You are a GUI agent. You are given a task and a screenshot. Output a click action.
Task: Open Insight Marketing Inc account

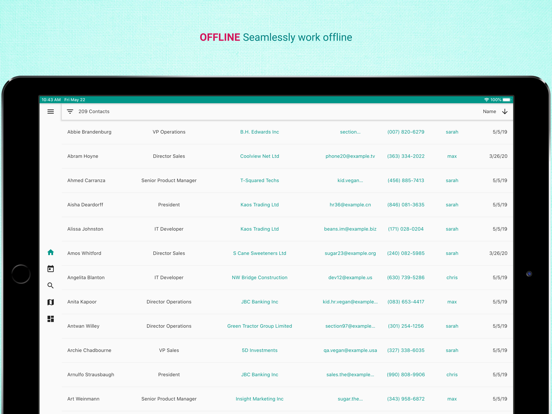click(x=259, y=399)
